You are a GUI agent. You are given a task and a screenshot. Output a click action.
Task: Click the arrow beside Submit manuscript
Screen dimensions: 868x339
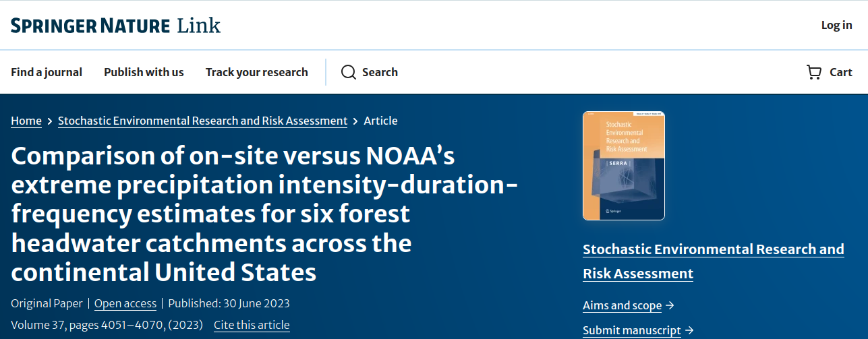click(x=689, y=330)
